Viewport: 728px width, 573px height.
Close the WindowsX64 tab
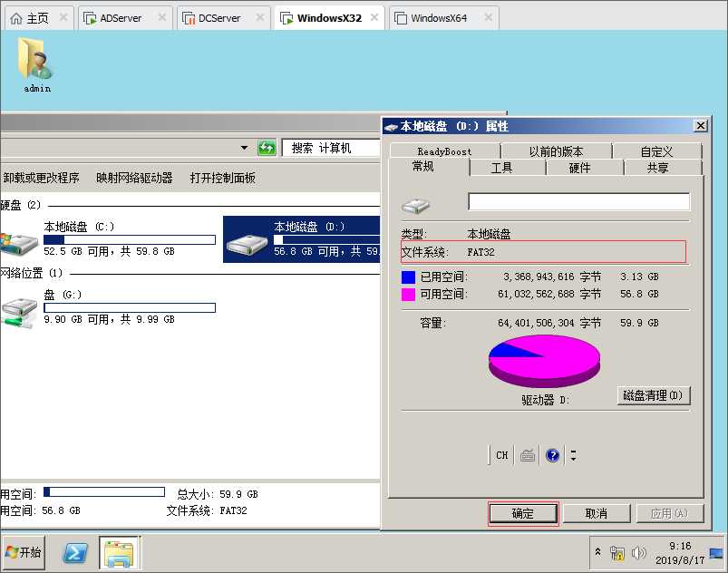[489, 17]
